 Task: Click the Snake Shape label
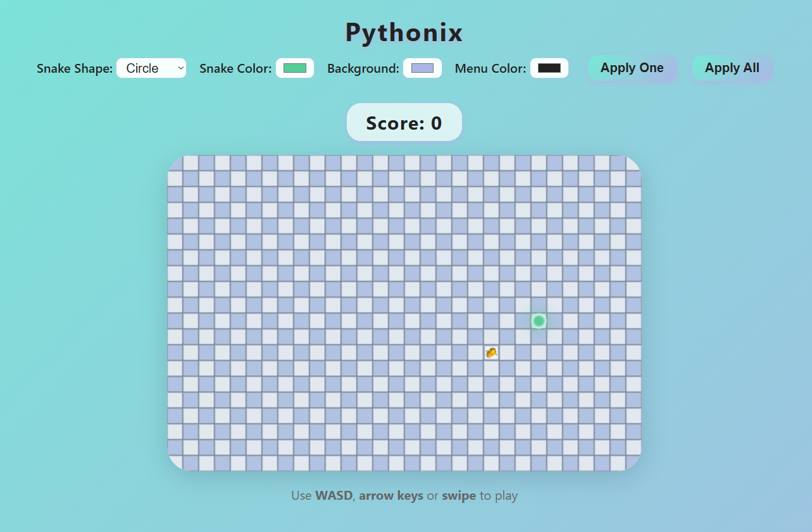[75, 69]
